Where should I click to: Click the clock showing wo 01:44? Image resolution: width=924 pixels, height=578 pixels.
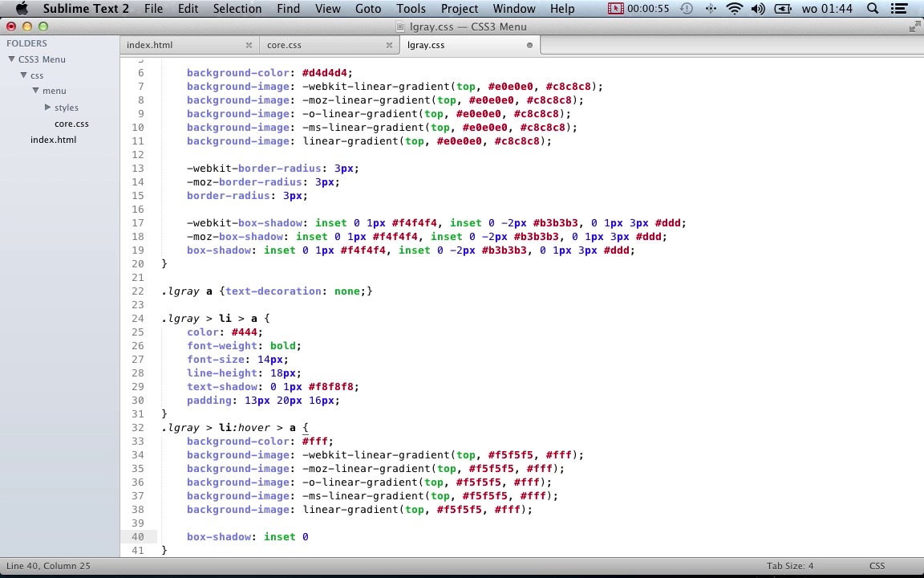pyautogui.click(x=827, y=8)
